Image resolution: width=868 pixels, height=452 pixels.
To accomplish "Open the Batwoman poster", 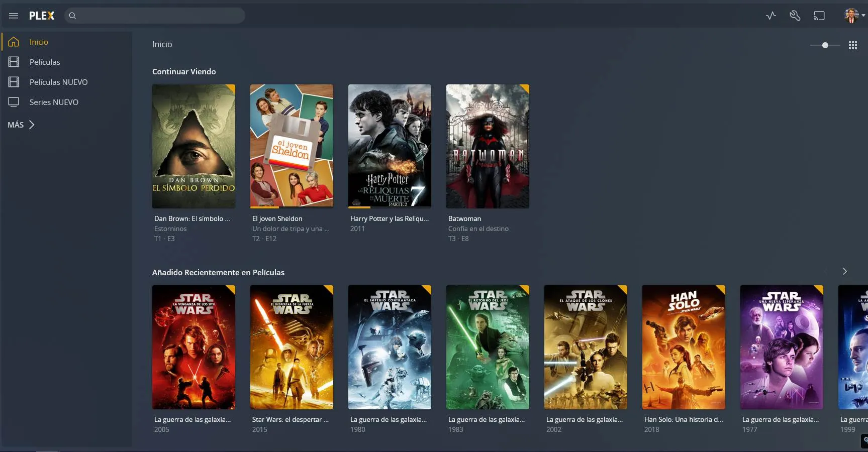I will (x=488, y=146).
